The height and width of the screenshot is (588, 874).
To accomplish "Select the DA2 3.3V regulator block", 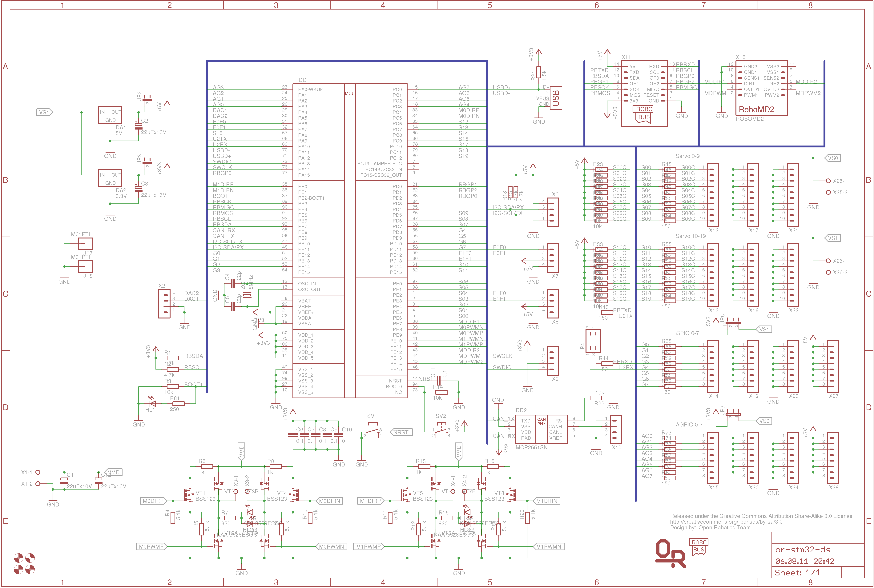I will 110,178.
